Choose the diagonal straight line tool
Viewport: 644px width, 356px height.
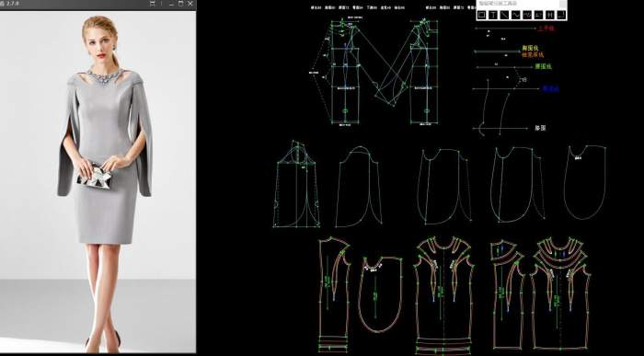click(504, 16)
